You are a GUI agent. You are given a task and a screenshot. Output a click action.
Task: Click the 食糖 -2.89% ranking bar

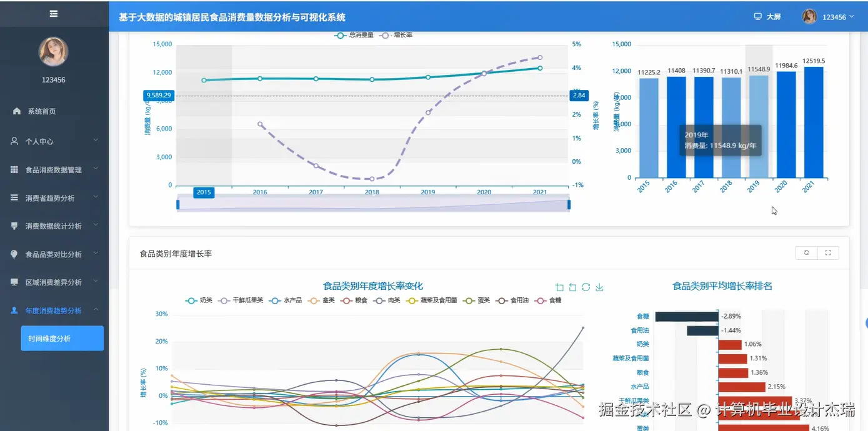point(687,317)
